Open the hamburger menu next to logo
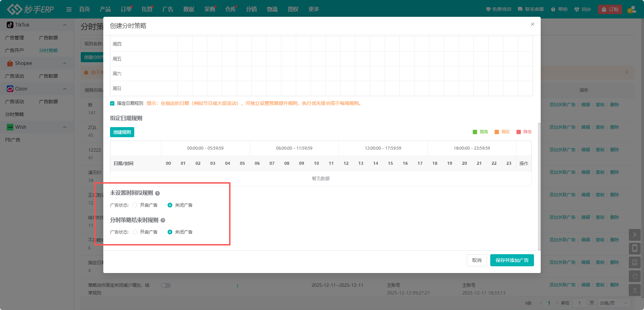The width and height of the screenshot is (644, 310). [69, 9]
